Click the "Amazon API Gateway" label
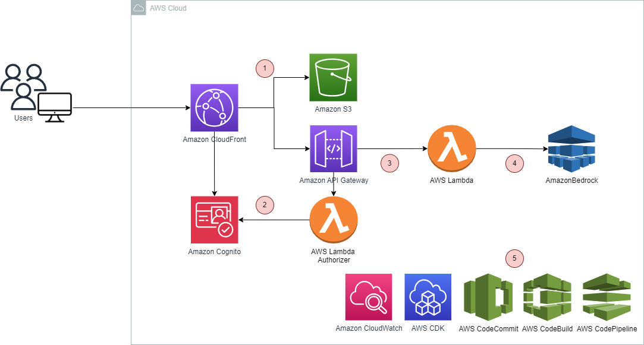This screenshot has width=644, height=345. (334, 181)
